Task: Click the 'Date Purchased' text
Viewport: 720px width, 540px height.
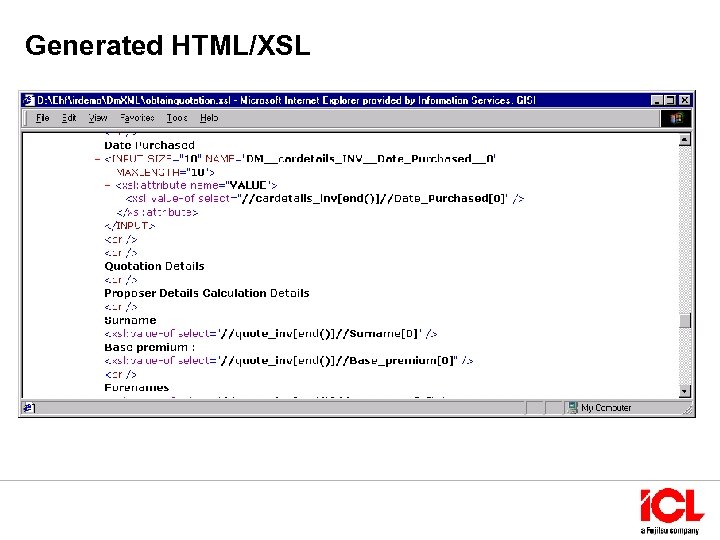Action: click(x=149, y=145)
